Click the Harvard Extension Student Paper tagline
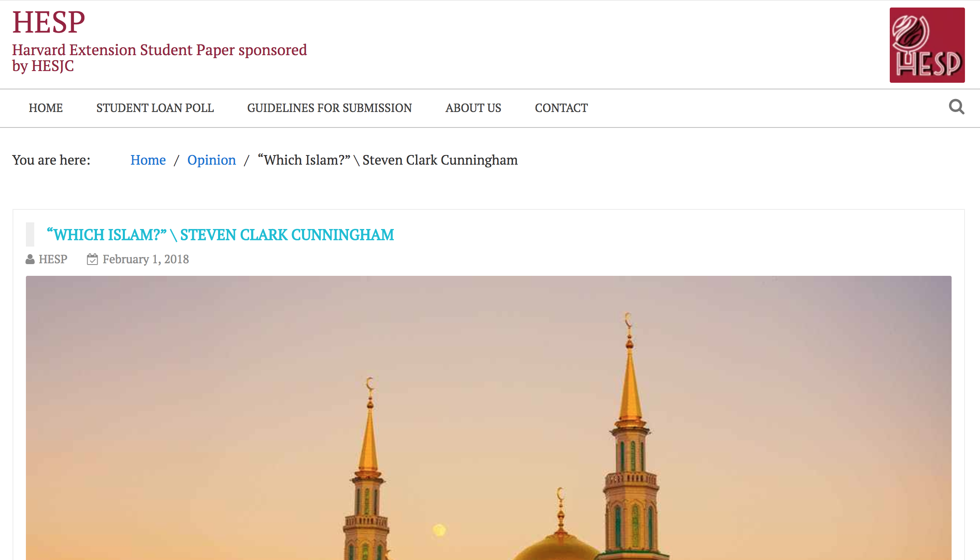This screenshot has height=560, width=980. coord(159,58)
